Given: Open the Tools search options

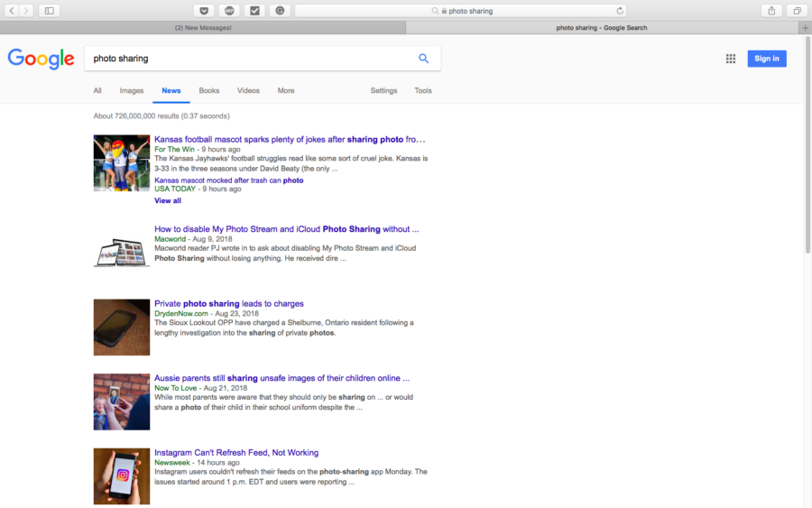Looking at the screenshot, I should coord(423,90).
